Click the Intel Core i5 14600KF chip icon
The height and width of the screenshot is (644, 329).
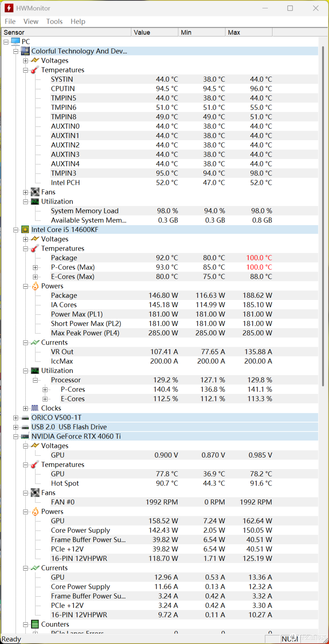pos(25,229)
